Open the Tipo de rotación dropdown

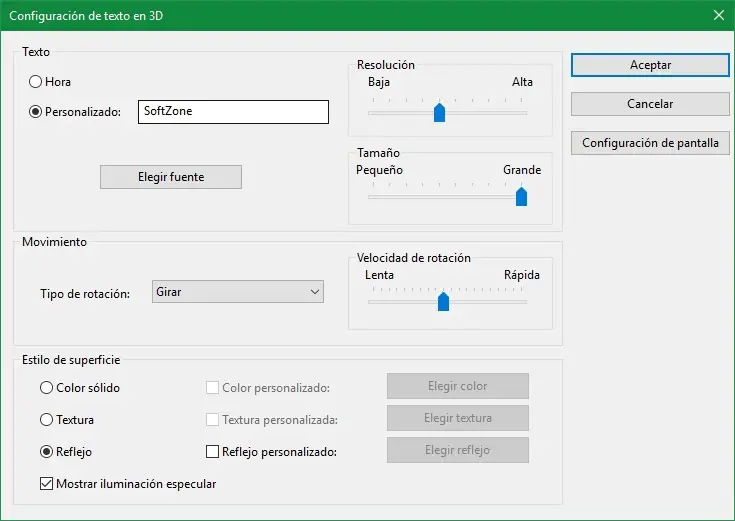tap(238, 291)
